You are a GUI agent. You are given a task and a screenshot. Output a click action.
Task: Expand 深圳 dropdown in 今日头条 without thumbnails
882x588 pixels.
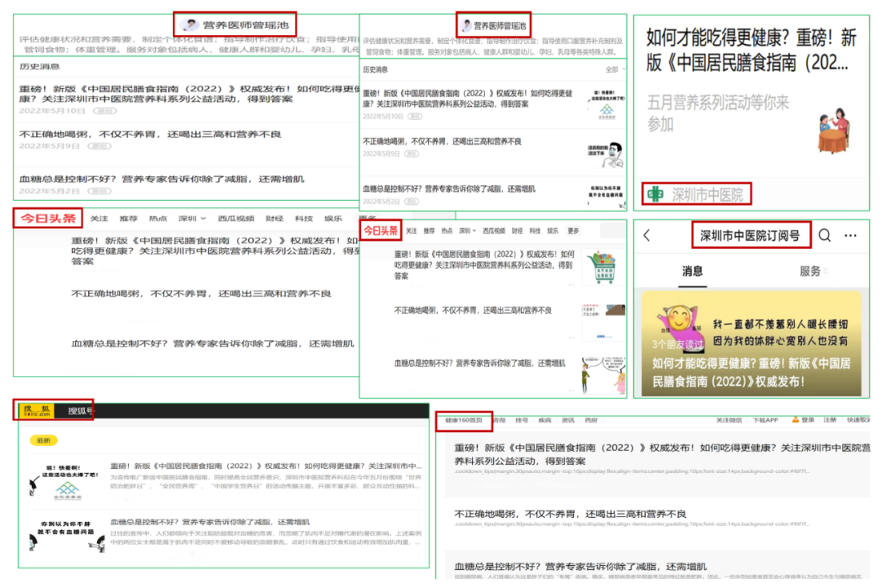[x=192, y=218]
